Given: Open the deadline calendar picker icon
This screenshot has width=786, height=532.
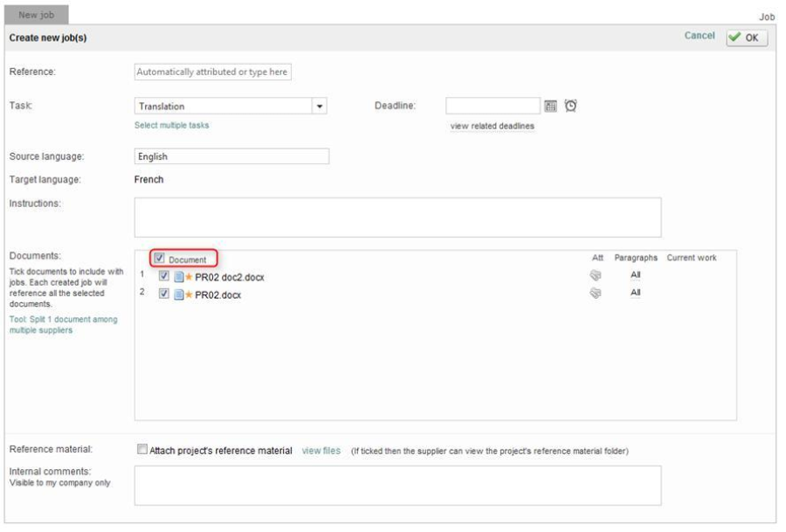Looking at the screenshot, I should [x=550, y=107].
